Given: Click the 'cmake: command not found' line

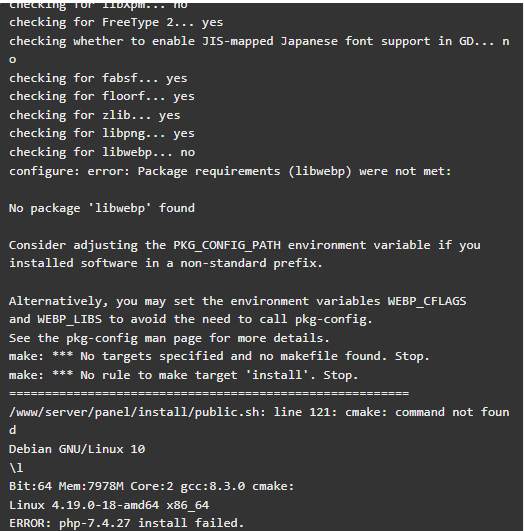Looking at the screenshot, I should [x=259, y=421].
